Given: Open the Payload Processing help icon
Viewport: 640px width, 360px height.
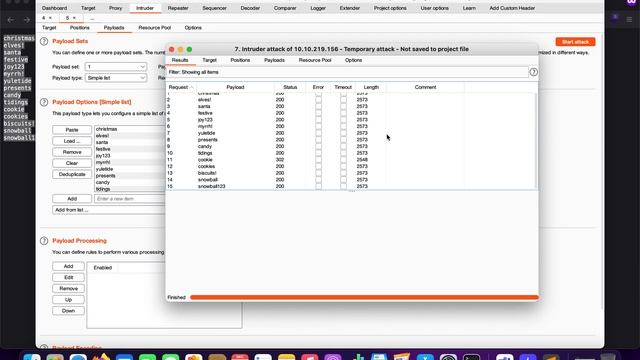Looking at the screenshot, I should [x=44, y=241].
